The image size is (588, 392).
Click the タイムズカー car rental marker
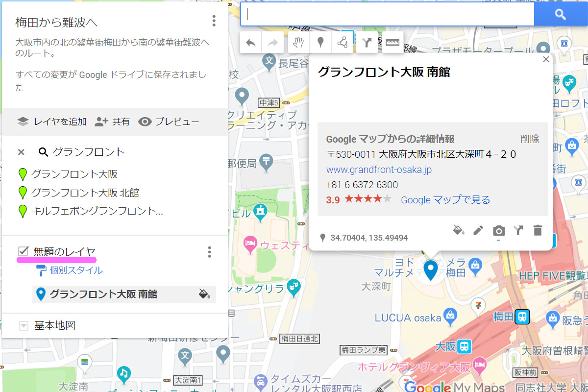(x=260, y=381)
